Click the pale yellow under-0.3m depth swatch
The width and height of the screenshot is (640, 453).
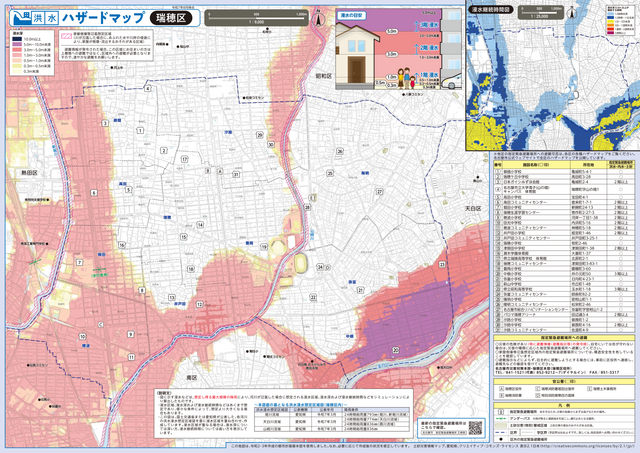point(17,71)
